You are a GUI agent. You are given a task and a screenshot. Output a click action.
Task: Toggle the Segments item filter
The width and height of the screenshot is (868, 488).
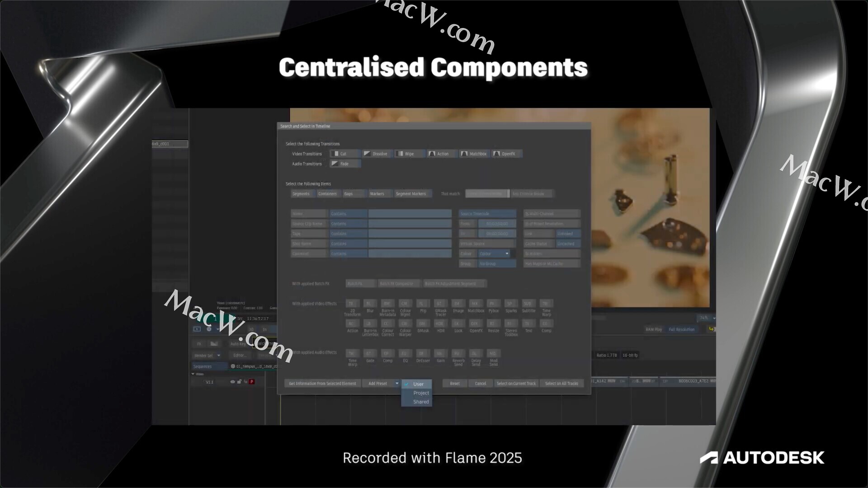pos(302,193)
